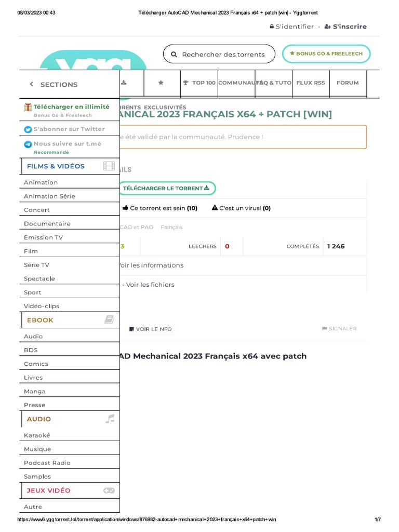Collapse the Sections sidebar with the chevron
The width and height of the screenshot is (399, 532).
pos(31,84)
